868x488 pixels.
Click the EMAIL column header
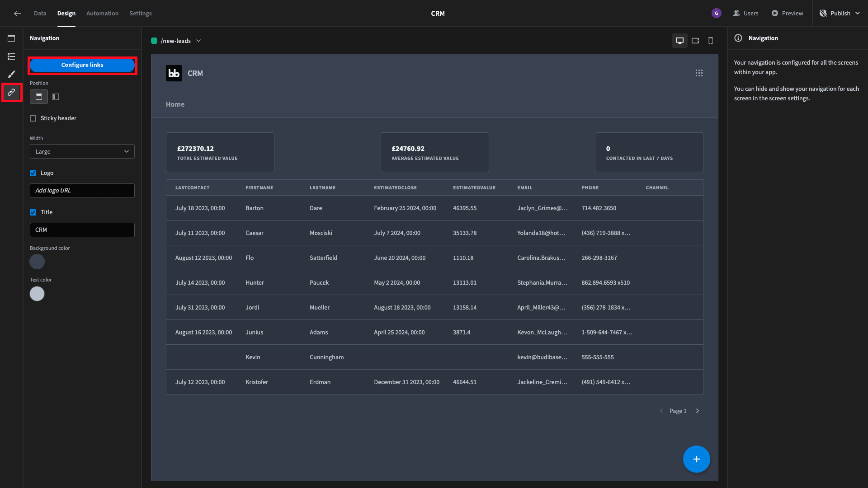[x=524, y=188]
